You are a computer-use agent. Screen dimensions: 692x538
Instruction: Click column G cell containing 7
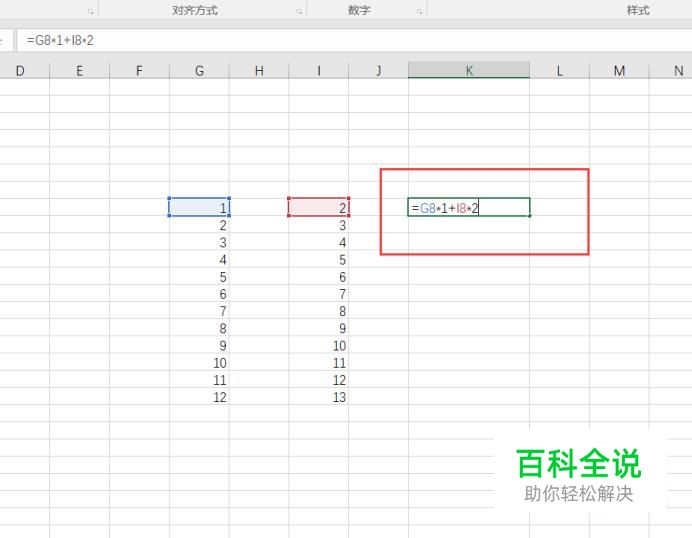pos(199,311)
